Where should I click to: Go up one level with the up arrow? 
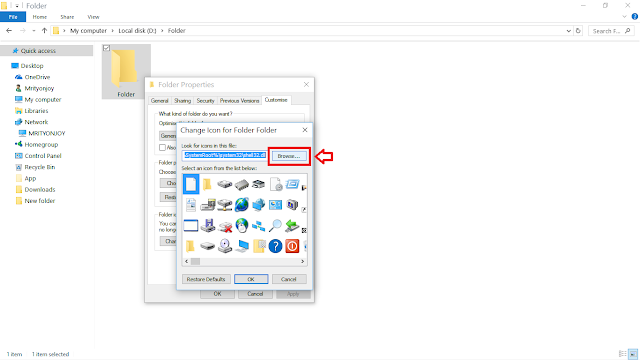tap(44, 31)
